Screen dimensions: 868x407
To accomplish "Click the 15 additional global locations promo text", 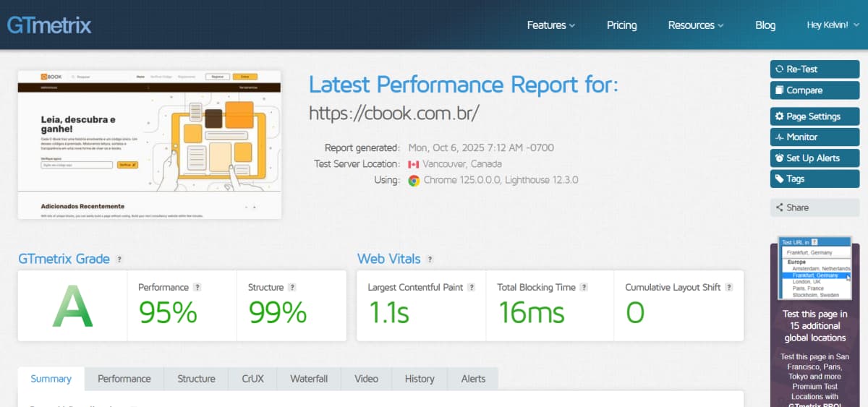I will [814, 326].
